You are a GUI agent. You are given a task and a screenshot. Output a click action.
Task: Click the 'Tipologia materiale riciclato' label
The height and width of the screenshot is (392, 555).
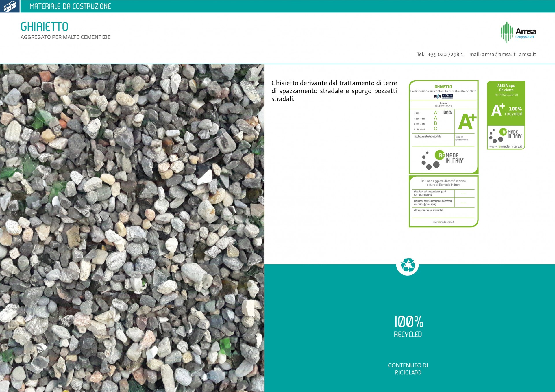coord(428,136)
